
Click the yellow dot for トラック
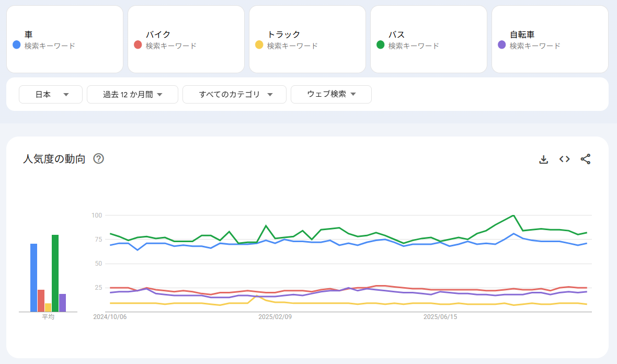(259, 45)
